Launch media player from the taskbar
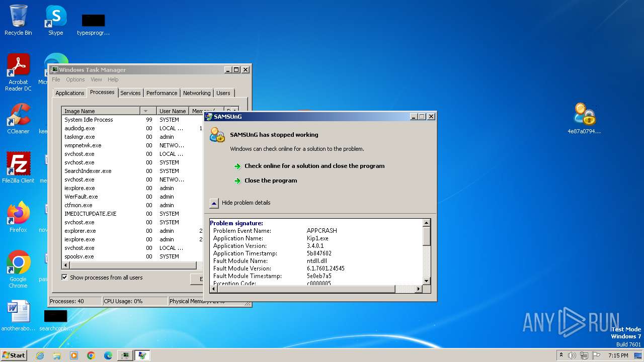Viewport: 644px width, 362px height. pos(74,355)
